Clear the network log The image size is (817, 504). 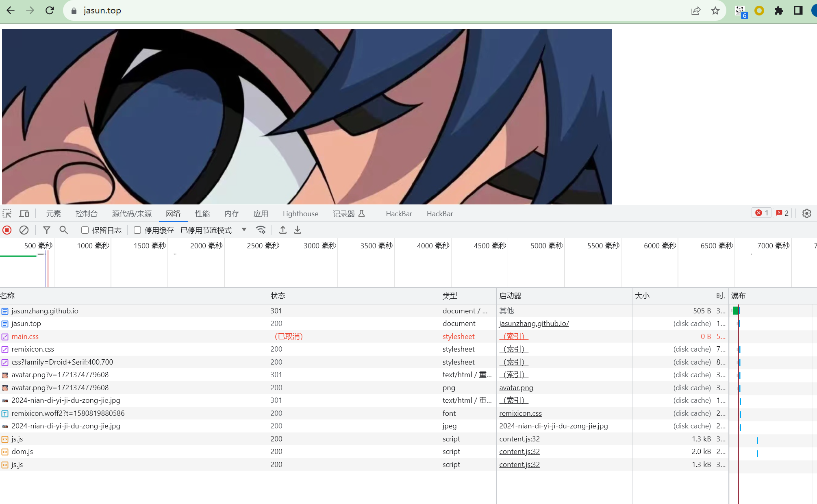24,230
